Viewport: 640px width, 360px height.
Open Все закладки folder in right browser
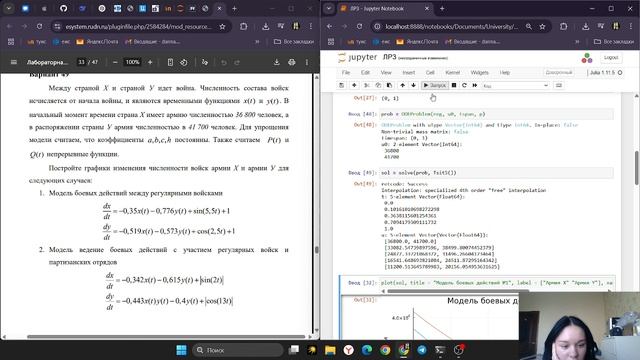pyautogui.click(x=614, y=42)
